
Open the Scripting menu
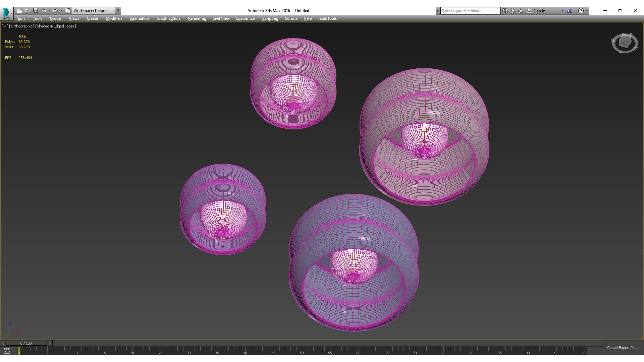point(270,18)
